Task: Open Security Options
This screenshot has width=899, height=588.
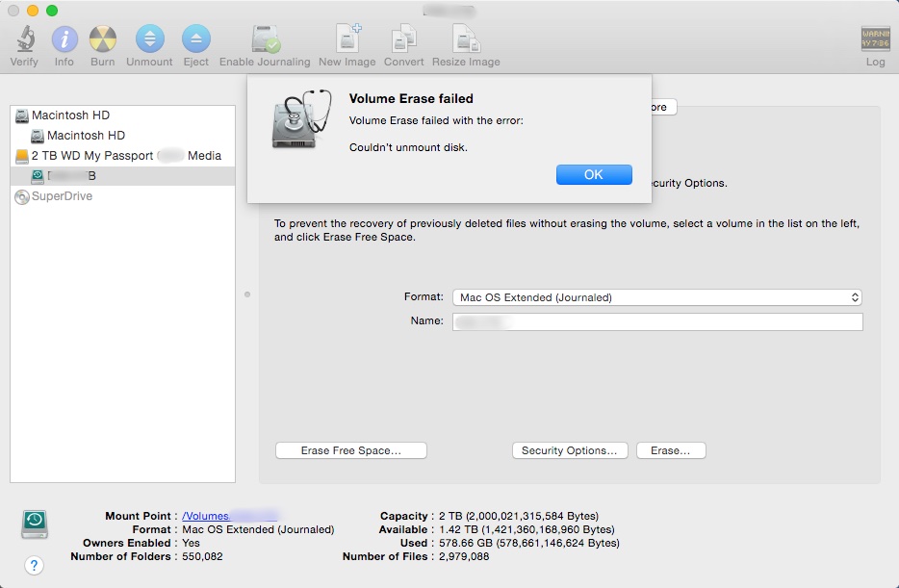Action: click(x=569, y=449)
